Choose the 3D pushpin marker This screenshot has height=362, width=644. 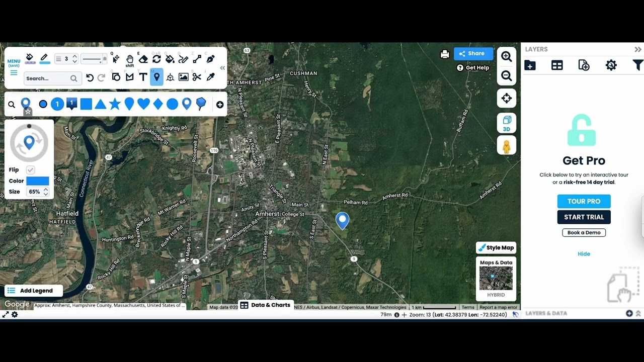click(201, 104)
